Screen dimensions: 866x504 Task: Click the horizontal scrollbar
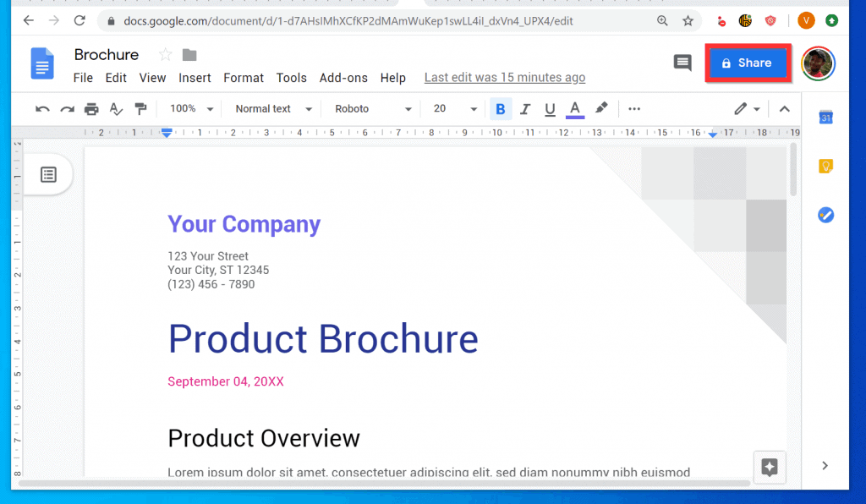coord(385,484)
